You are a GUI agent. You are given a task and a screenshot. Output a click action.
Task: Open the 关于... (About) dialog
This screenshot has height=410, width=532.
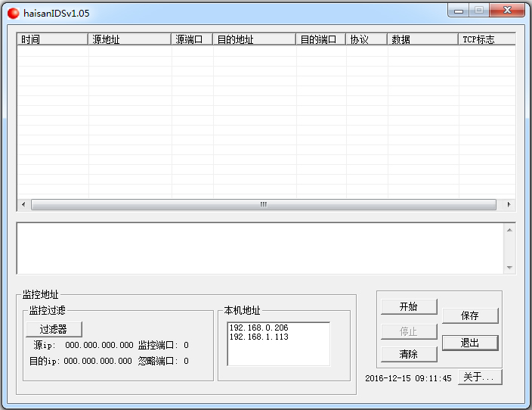tap(479, 377)
